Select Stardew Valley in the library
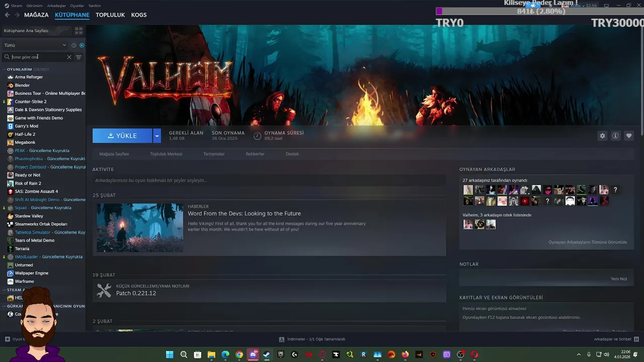Viewport: 644px width, 362px height. [x=29, y=216]
